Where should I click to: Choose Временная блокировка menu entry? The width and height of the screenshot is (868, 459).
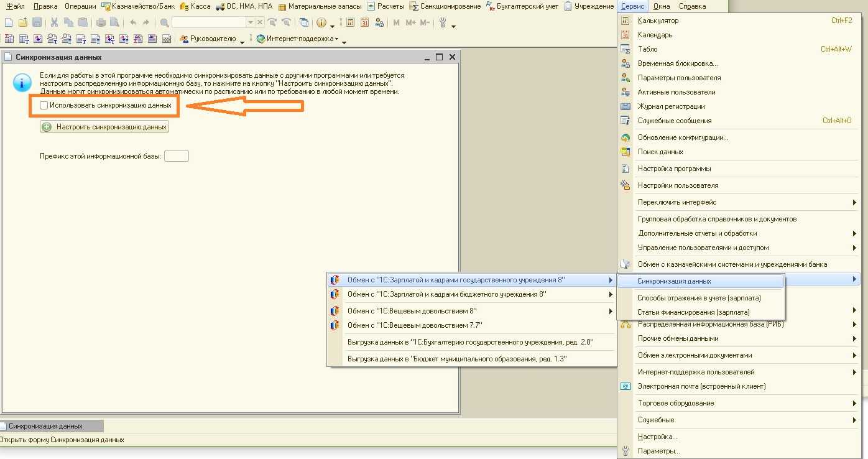[x=678, y=63]
